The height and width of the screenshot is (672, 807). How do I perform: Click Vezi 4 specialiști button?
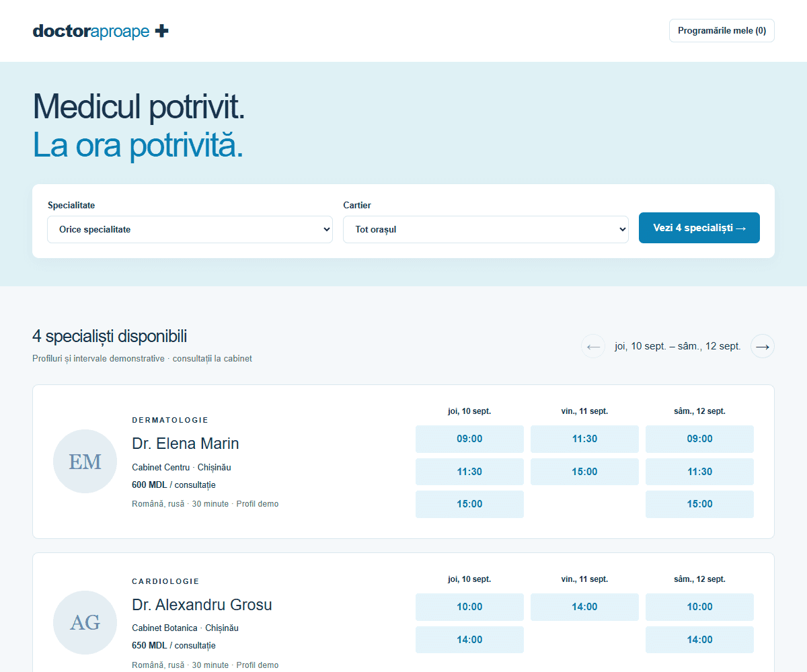click(x=699, y=228)
